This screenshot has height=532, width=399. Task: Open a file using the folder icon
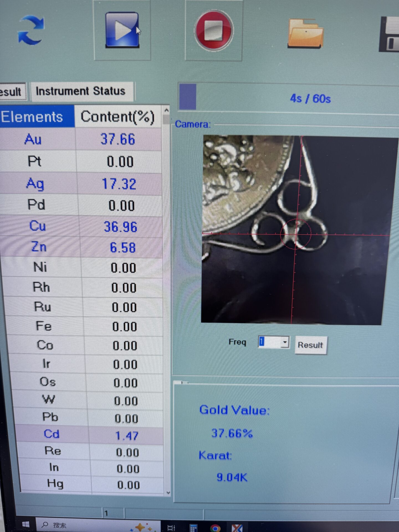pos(305,34)
